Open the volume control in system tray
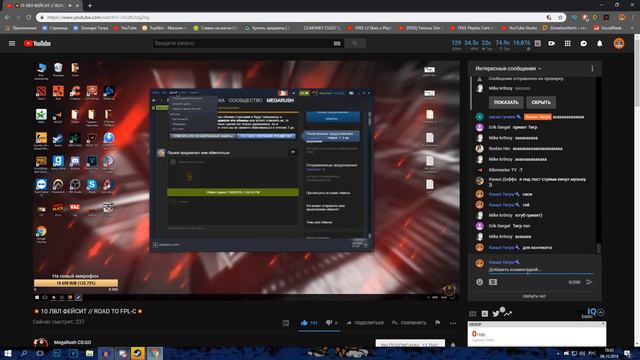This screenshot has width=640, height=360. pos(582,353)
